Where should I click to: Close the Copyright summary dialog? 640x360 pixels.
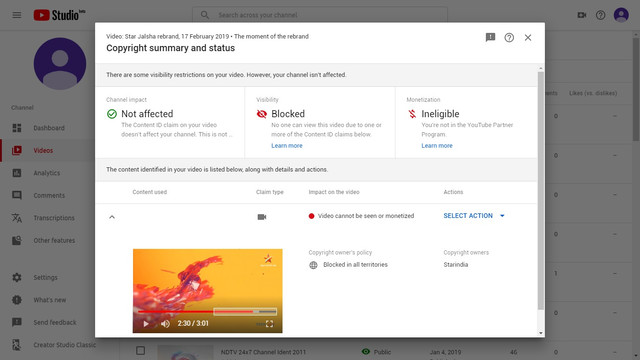tap(528, 38)
